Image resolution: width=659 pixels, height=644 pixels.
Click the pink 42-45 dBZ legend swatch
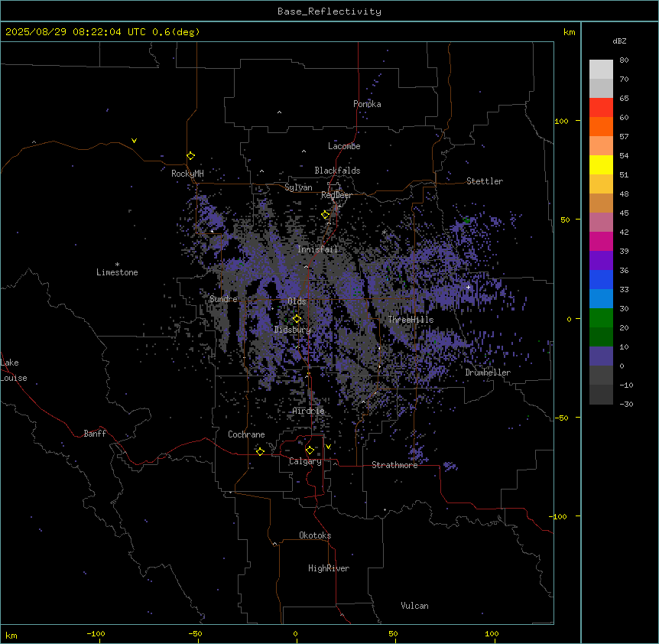click(x=601, y=223)
